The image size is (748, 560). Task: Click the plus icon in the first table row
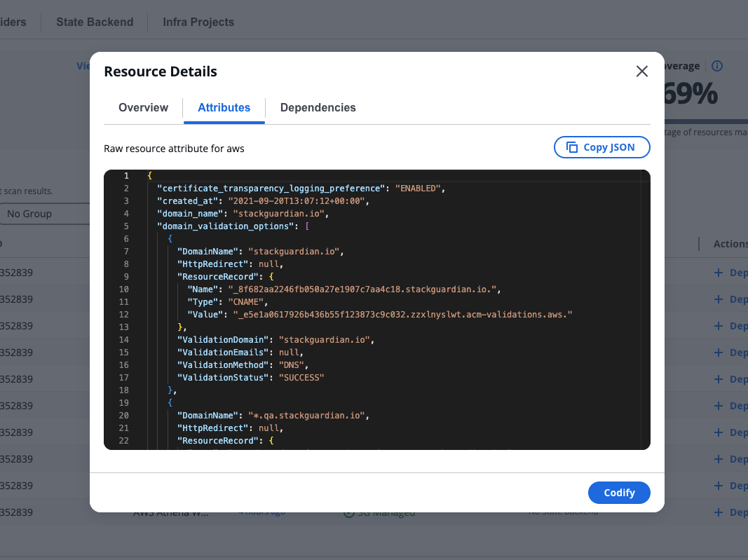[x=718, y=273]
